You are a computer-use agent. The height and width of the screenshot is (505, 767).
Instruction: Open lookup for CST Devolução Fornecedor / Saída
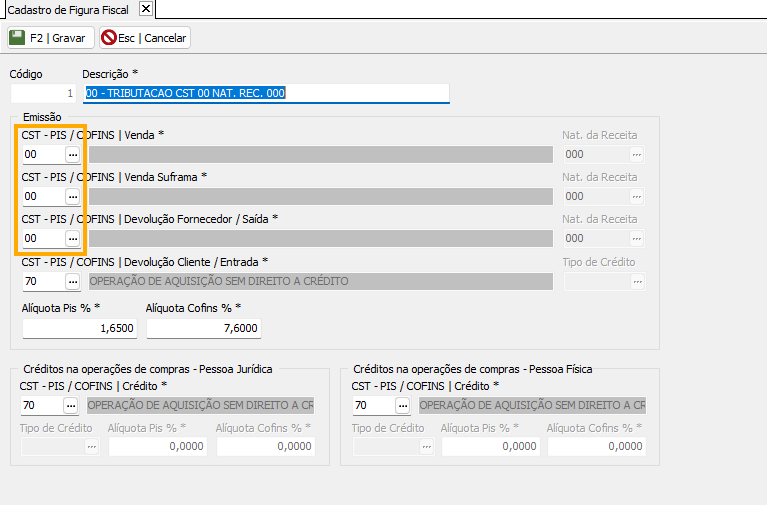[73, 238]
